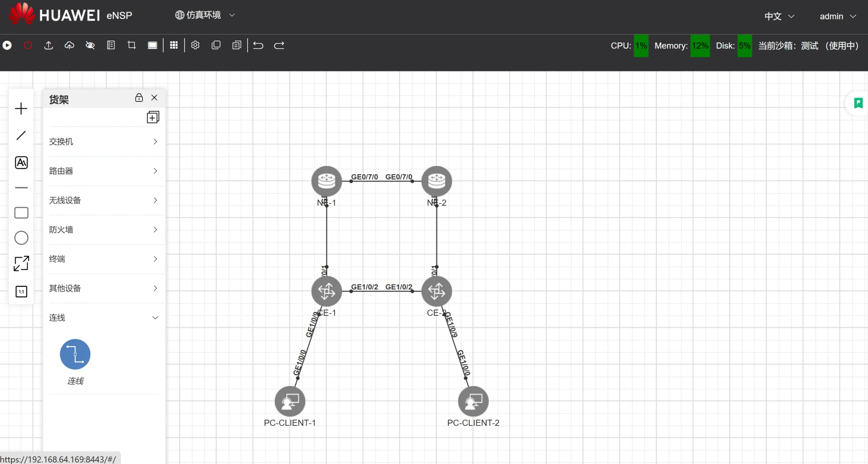Open the 中文 language dropdown
This screenshot has width=868, height=464.
point(779,16)
